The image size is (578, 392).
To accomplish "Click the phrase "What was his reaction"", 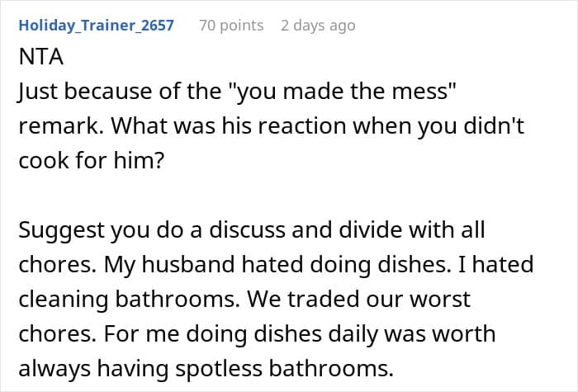I will coord(229,126).
